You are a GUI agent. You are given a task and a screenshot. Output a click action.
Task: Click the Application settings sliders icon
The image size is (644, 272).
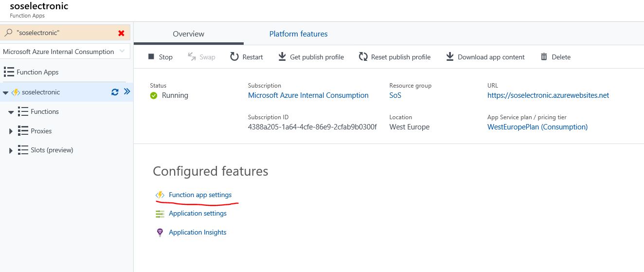tap(160, 214)
